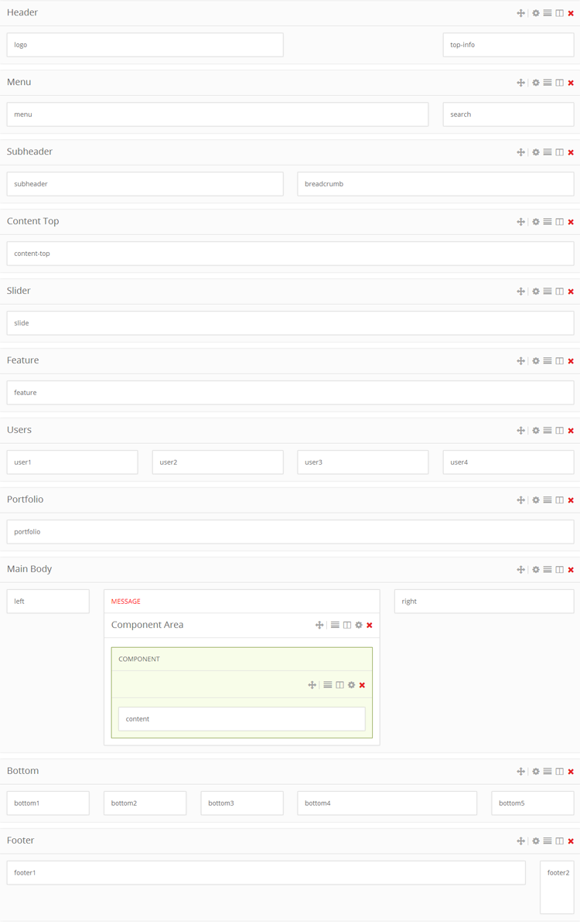Click the horizontal-lines icon on the Subheader row

[x=548, y=152]
